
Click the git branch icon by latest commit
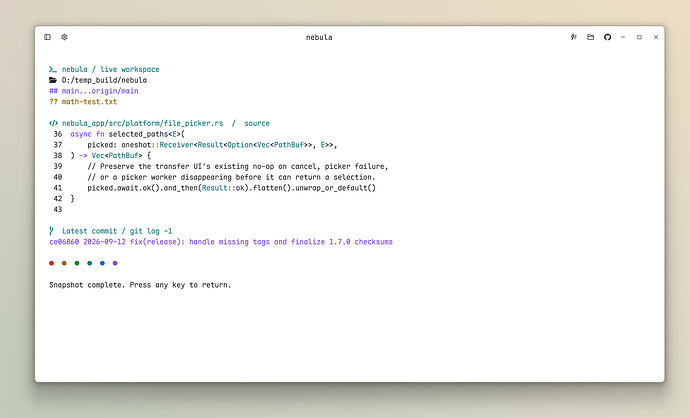[51, 231]
